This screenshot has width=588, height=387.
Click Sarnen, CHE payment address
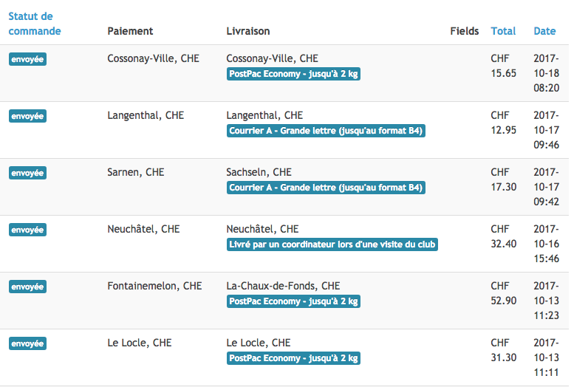coord(136,172)
